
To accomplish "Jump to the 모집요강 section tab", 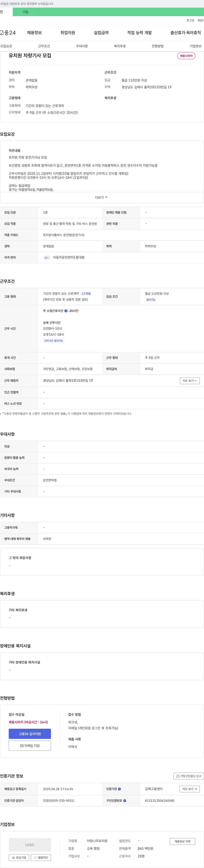I will [x=6, y=46].
